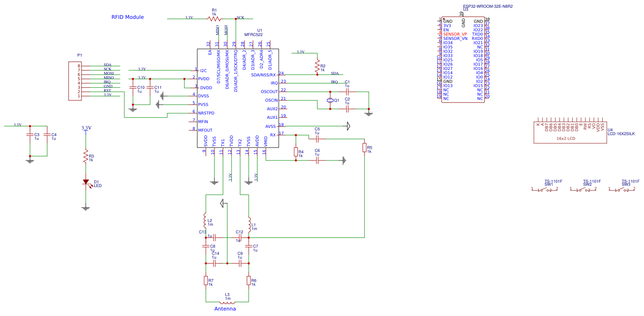Select the C6 capacitor on VMID line

[317, 160]
